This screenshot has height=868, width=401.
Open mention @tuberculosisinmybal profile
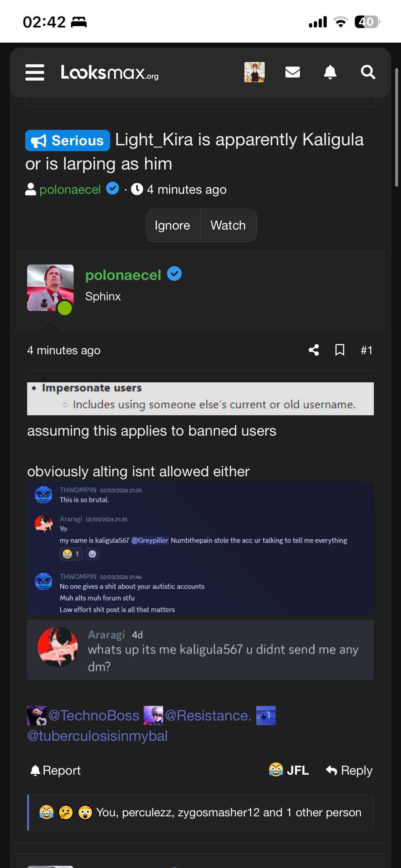[98, 736]
